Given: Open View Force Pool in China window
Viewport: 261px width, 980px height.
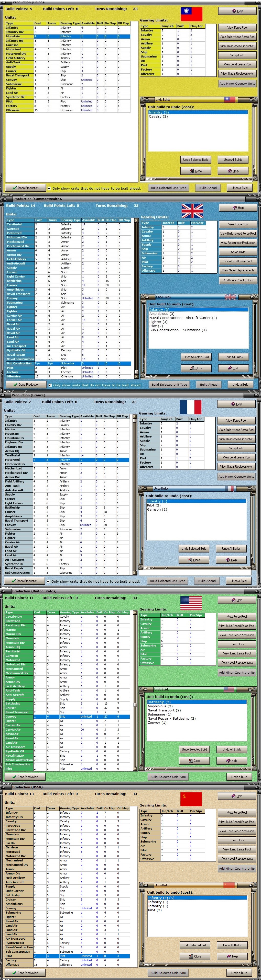Looking at the screenshot, I should coord(237,28).
